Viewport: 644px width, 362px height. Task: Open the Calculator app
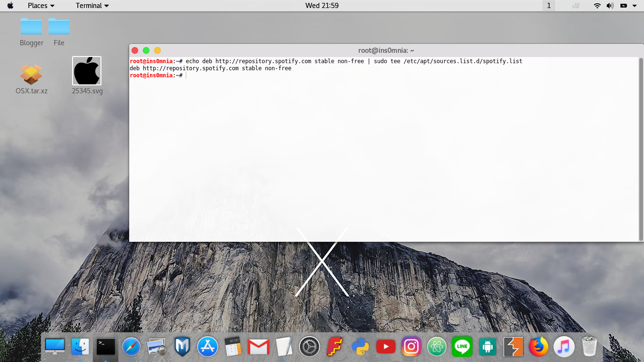click(233, 346)
